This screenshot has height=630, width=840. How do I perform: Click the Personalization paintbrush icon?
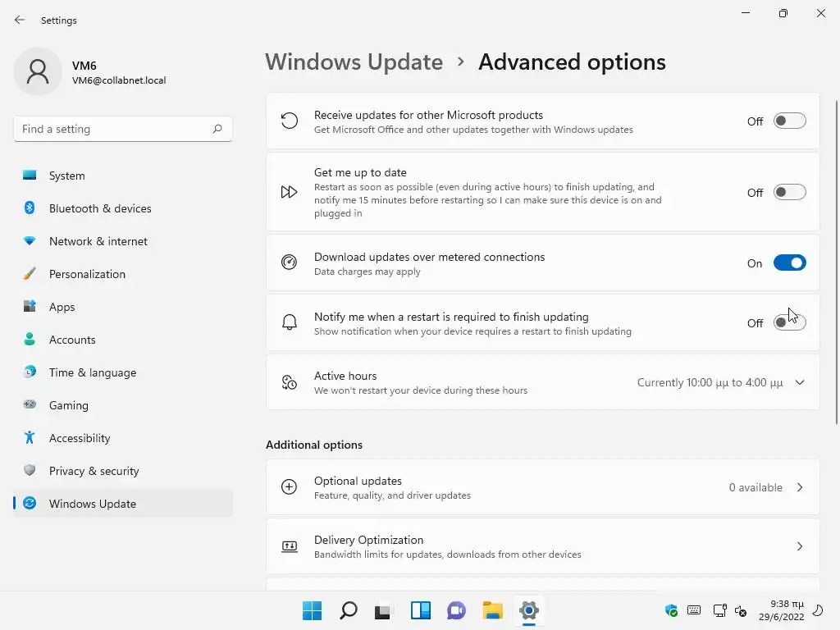tap(30, 274)
